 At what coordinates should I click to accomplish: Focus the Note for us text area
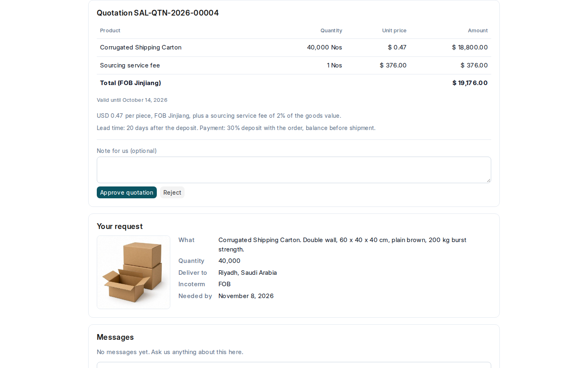click(294, 170)
